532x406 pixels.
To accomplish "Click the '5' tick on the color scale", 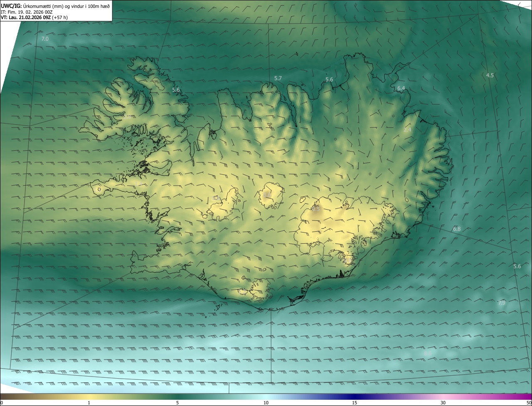I will coord(177,403).
